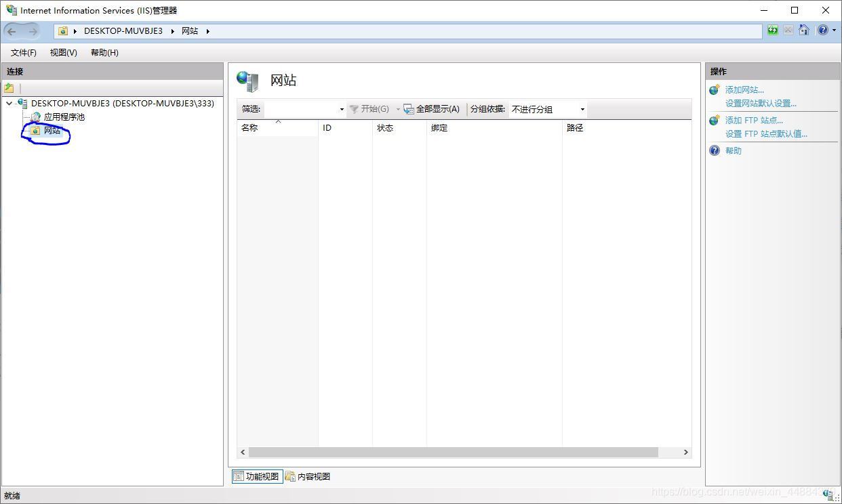Image resolution: width=842 pixels, height=504 pixels.
Task: Click the horizontal scrollbar left arrow
Action: [x=243, y=452]
